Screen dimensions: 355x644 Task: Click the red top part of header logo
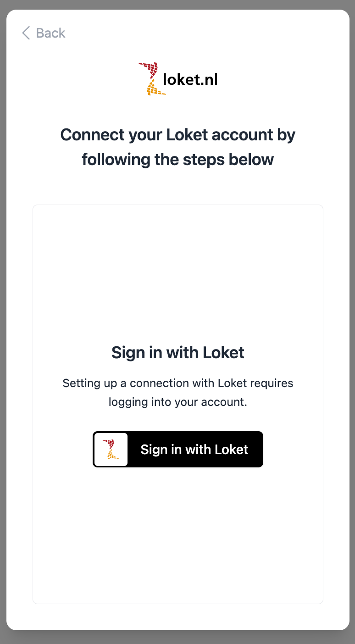pos(150,69)
